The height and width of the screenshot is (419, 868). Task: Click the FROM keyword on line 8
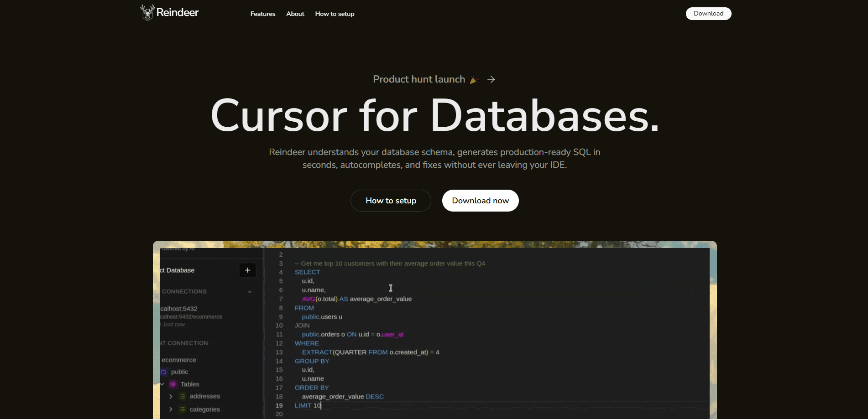[304, 308]
